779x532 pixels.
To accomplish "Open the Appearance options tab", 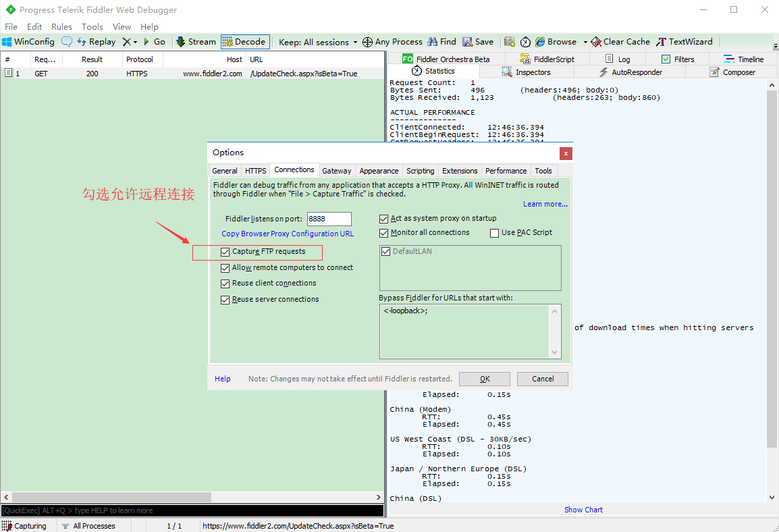I will coord(379,171).
